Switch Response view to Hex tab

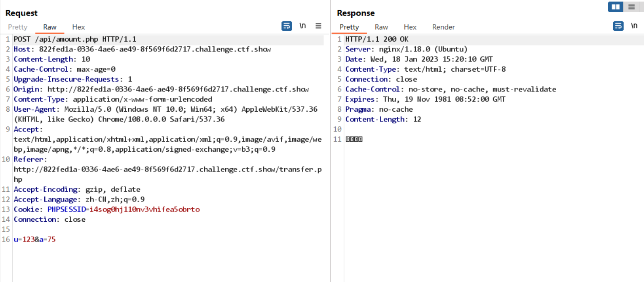pyautogui.click(x=410, y=27)
